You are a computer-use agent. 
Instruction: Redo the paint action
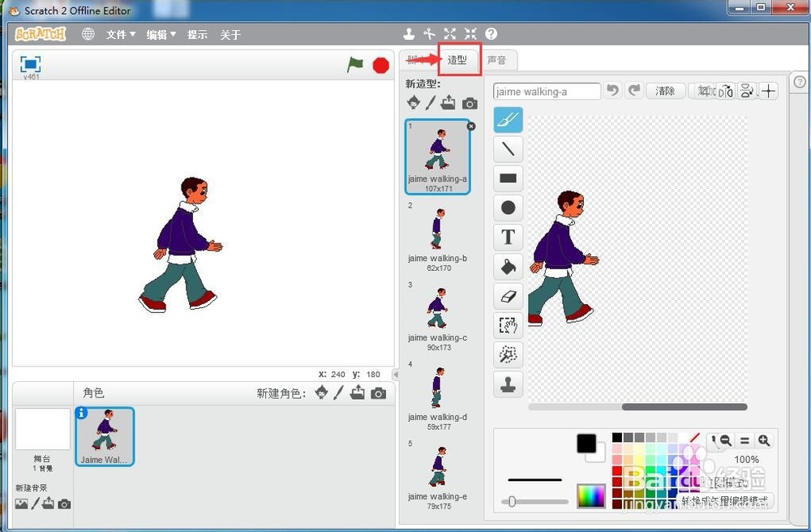tap(634, 91)
